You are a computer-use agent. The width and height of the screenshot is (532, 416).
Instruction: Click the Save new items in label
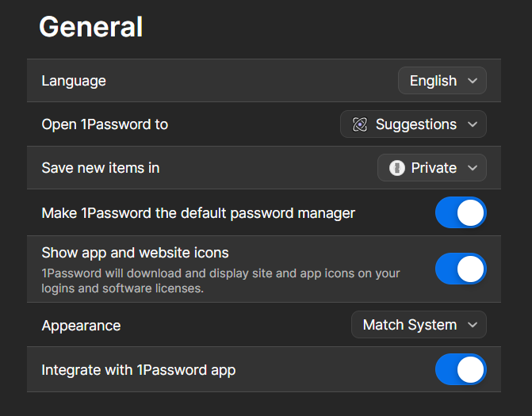click(x=101, y=168)
